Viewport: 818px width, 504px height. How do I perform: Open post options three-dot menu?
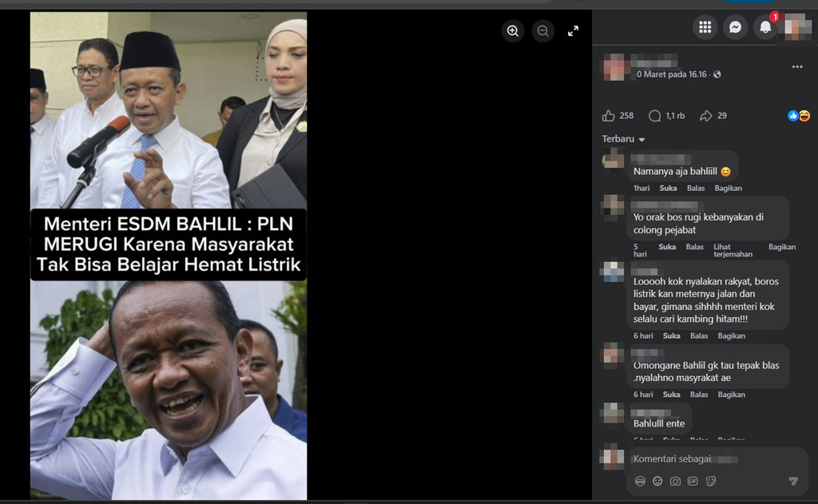click(796, 67)
